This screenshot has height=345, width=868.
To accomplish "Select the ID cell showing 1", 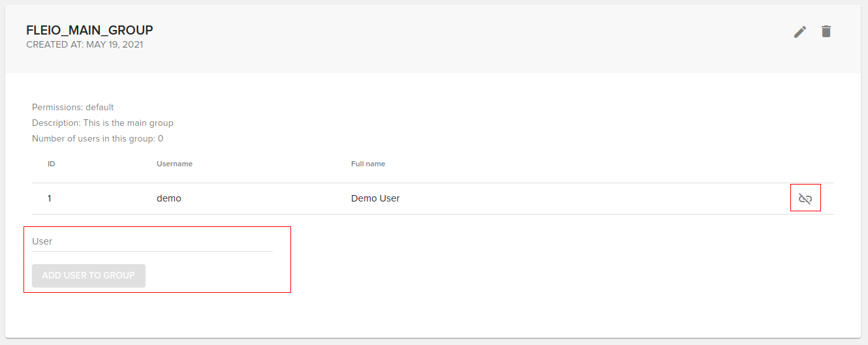I will point(50,198).
